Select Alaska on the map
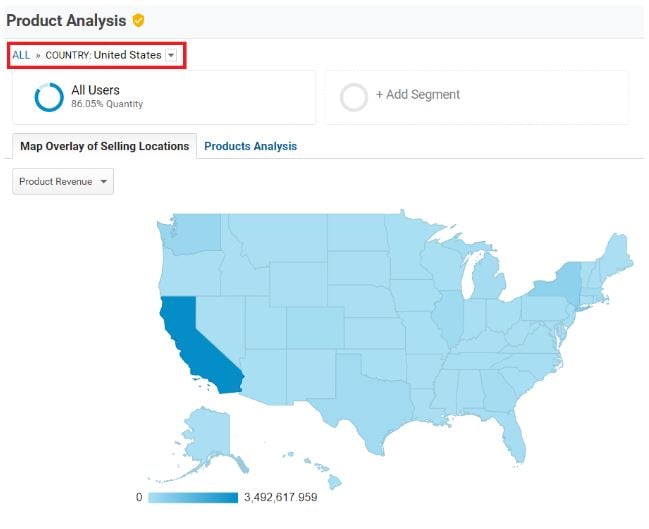The width and height of the screenshot is (649, 529). pos(207,435)
